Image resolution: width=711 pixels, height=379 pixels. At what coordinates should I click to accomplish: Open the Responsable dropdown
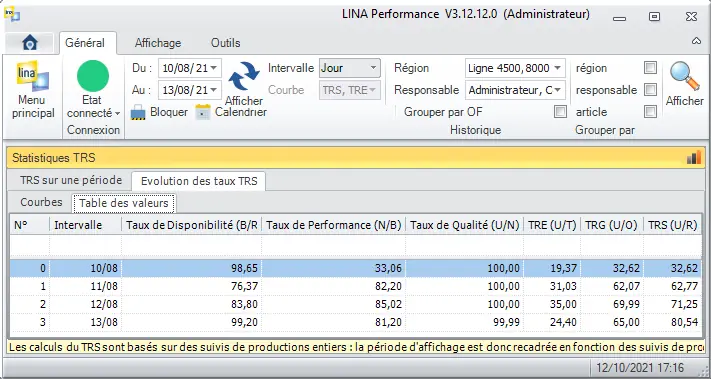(557, 90)
